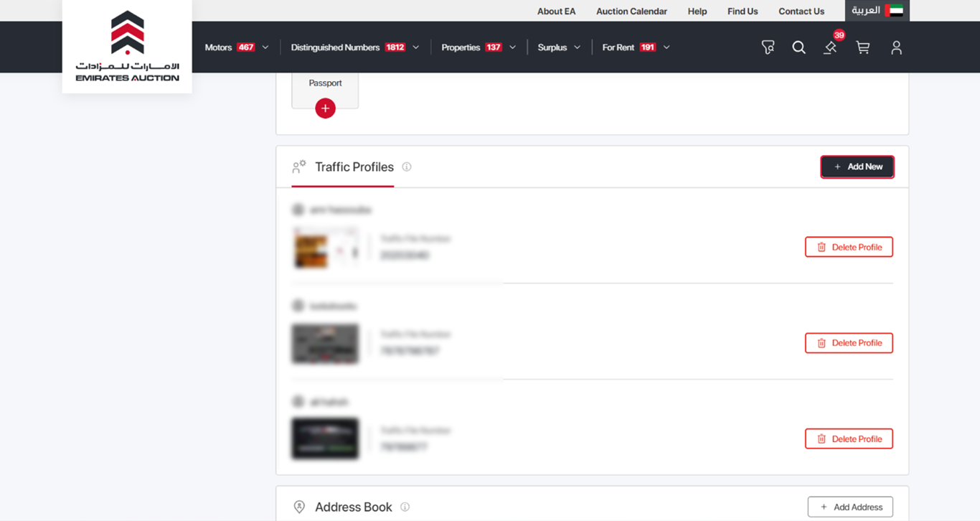980x521 pixels.
Task: Select Contact Us in the top menu
Action: pos(801,11)
